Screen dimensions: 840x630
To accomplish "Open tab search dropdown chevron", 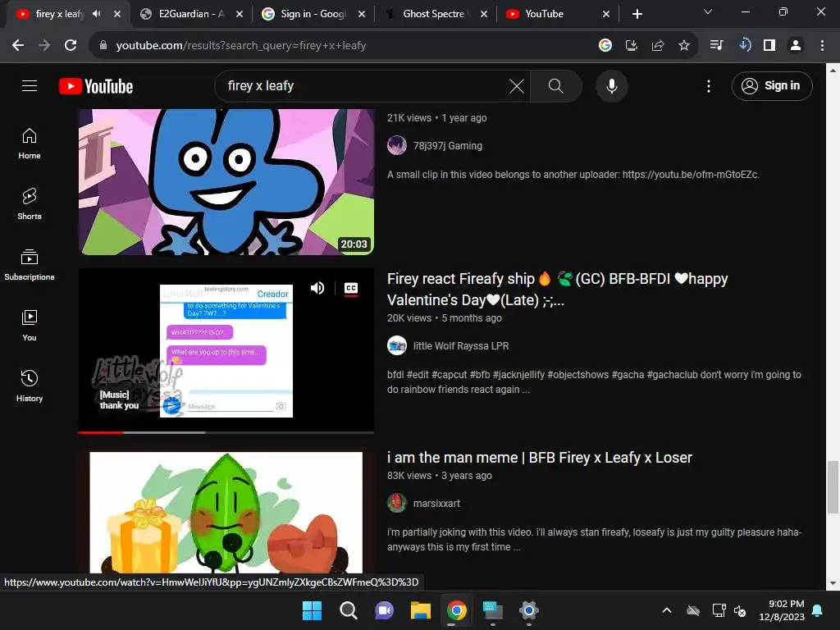I will 708,11.
